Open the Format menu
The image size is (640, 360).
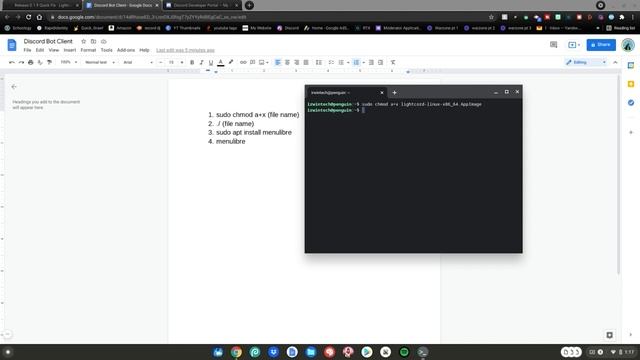click(x=88, y=50)
